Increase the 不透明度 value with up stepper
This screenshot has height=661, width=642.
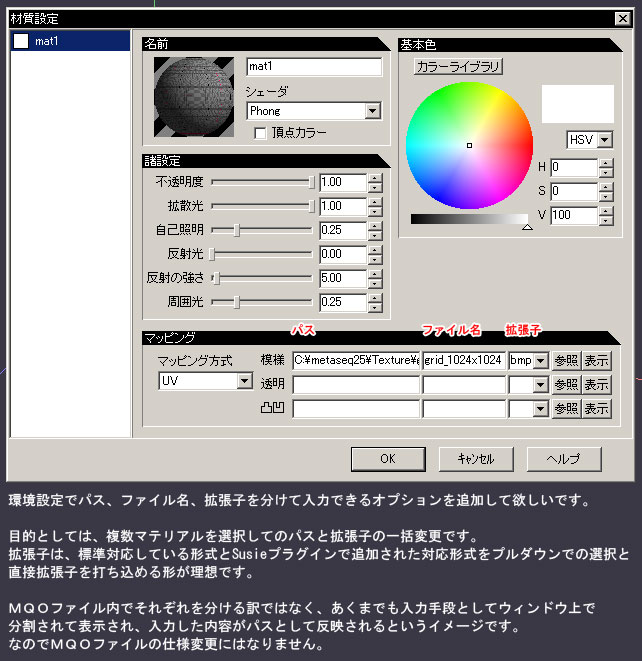375,178
